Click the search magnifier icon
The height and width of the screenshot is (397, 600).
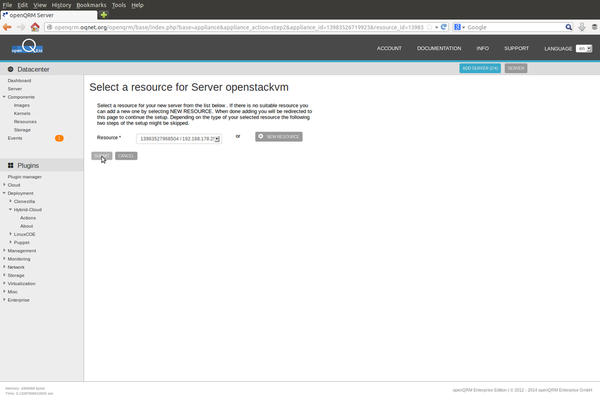click(x=569, y=27)
